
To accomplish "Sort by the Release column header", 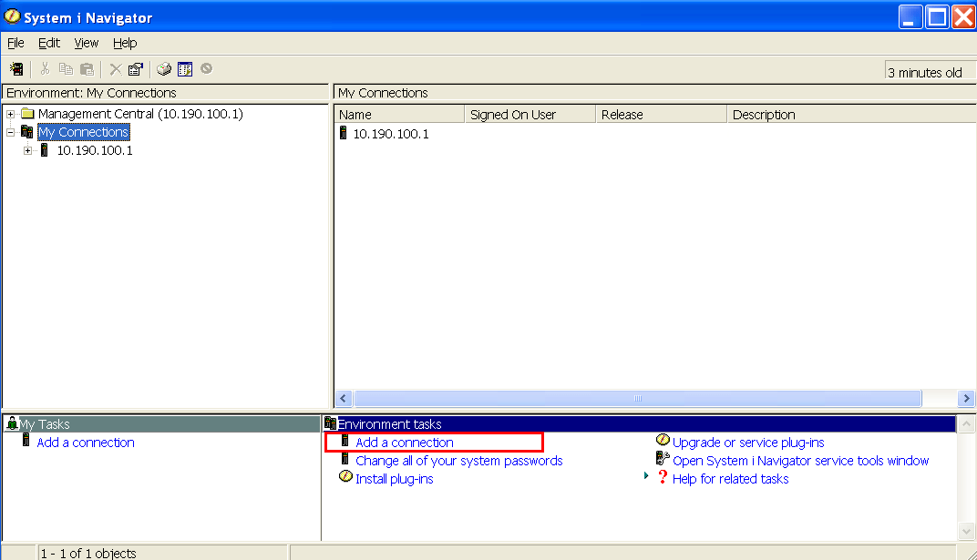I will [662, 115].
